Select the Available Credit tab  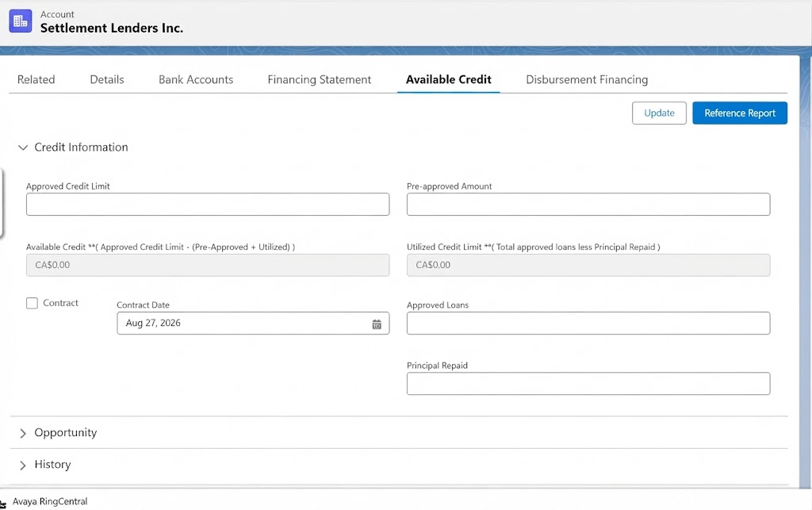click(449, 80)
